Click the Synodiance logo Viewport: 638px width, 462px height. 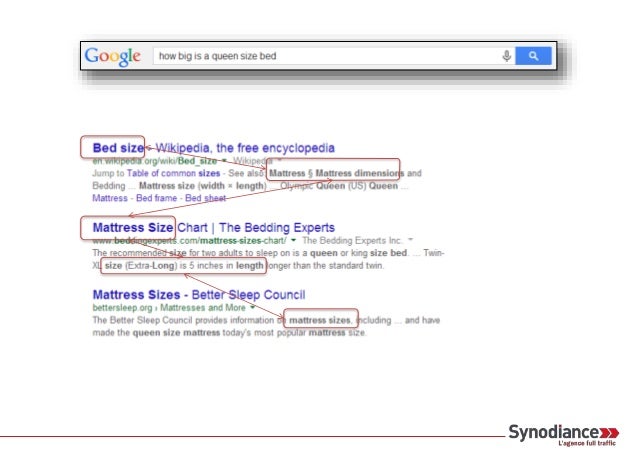point(564,435)
